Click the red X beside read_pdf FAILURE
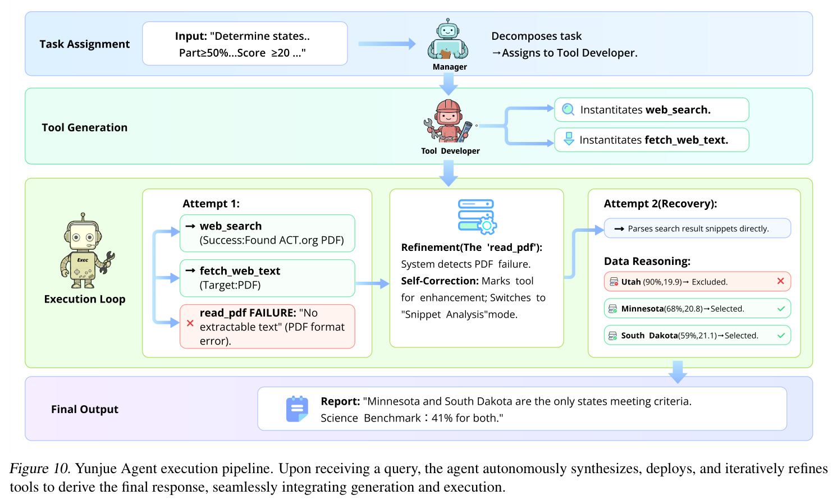 click(190, 323)
